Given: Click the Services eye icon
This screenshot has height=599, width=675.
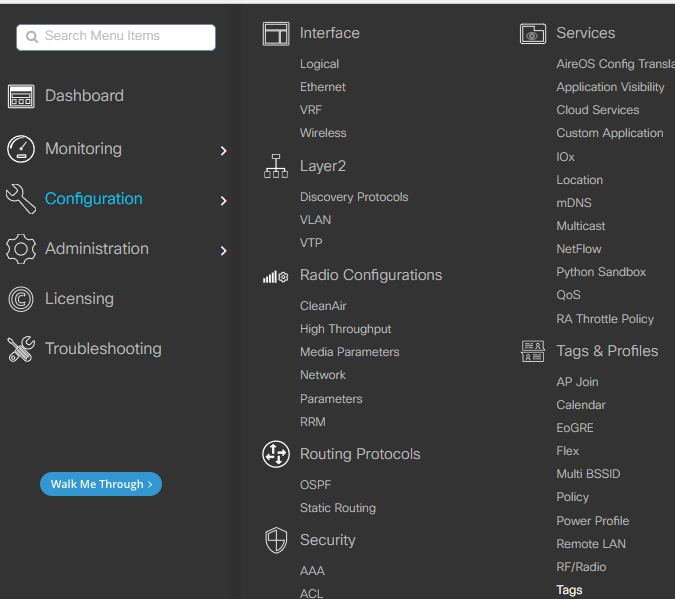Looking at the screenshot, I should coord(533,34).
